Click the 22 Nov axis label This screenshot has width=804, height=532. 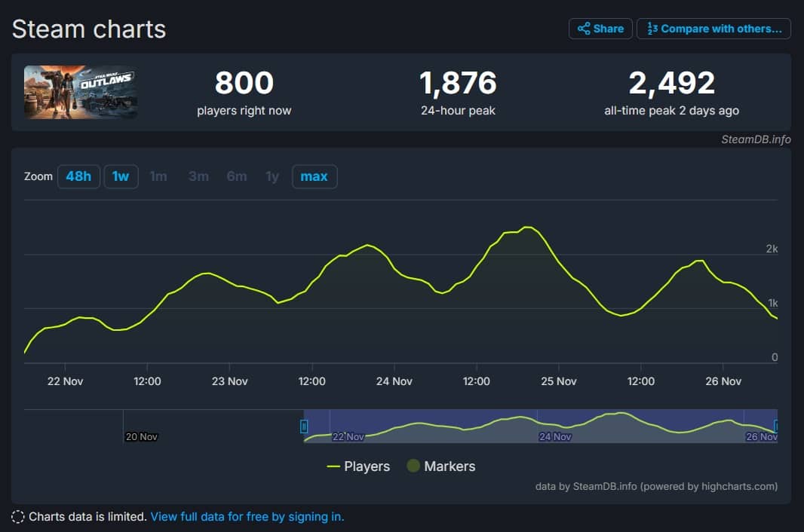tap(65, 381)
